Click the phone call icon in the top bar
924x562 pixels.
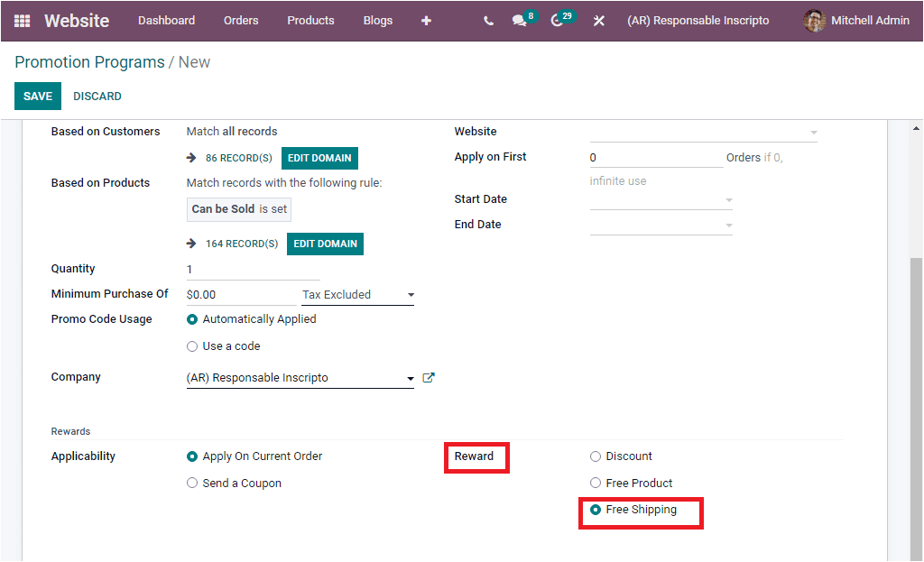point(487,20)
